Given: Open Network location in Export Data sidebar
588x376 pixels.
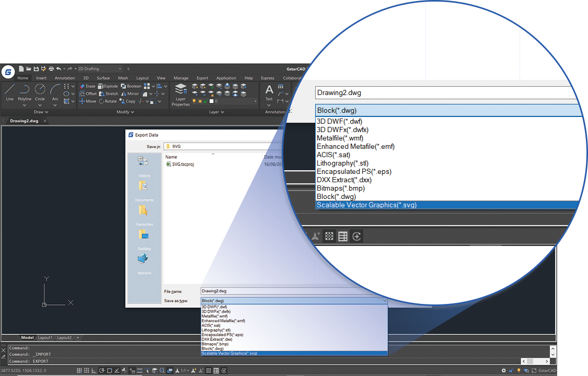Looking at the screenshot, I should coord(144,264).
